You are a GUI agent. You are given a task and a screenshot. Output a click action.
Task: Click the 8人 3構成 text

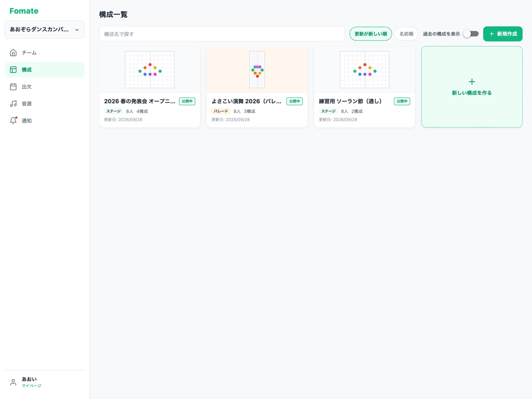click(244, 111)
